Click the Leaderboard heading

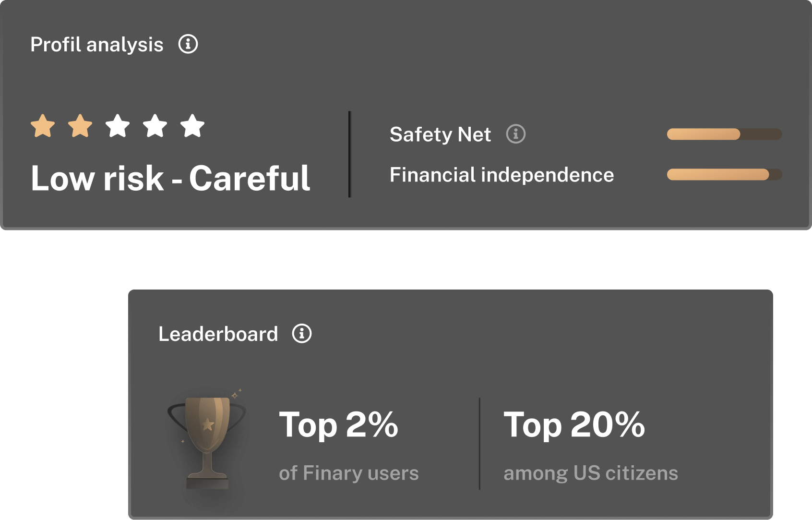[218, 334]
